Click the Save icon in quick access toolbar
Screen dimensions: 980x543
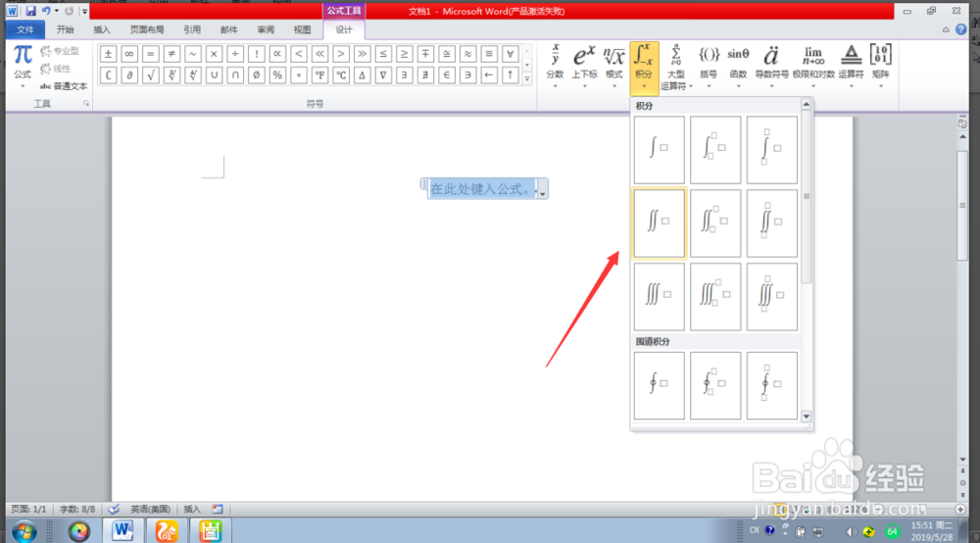click(x=30, y=11)
